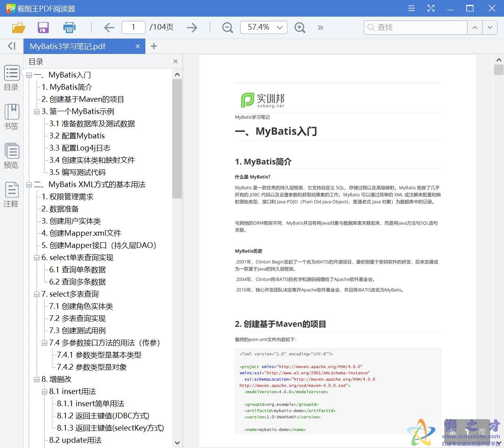Select 3.3 配置Log4j日志 outline entry
This screenshot has height=448, width=504.
pos(80,148)
